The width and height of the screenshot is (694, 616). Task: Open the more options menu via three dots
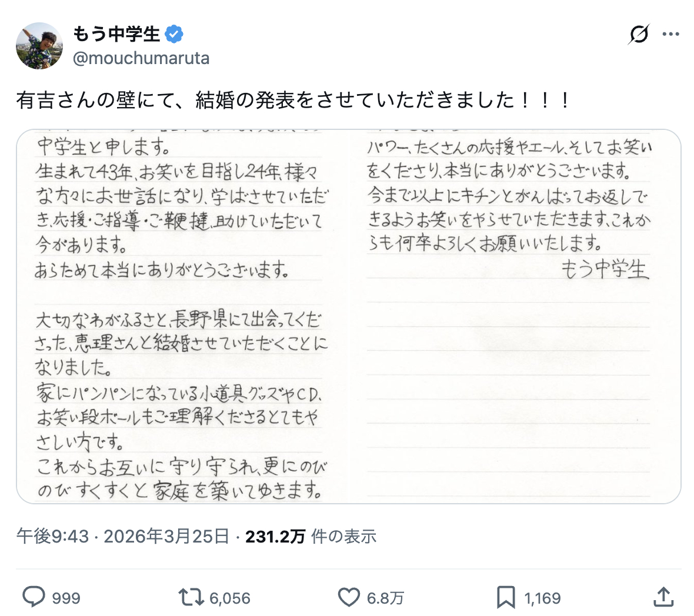tap(670, 34)
